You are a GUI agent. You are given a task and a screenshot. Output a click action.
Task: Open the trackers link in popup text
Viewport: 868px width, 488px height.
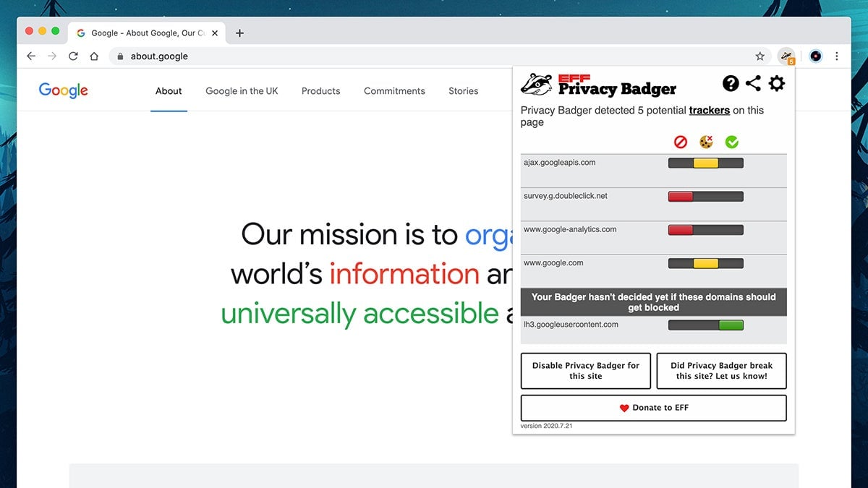[709, 110]
